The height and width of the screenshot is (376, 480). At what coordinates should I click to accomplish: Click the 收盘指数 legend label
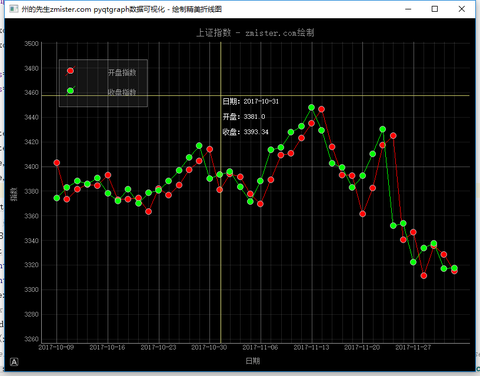coord(122,92)
